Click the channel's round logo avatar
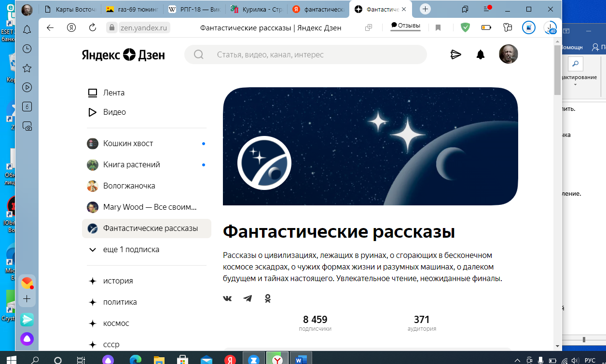606x364 pixels. coord(264,163)
